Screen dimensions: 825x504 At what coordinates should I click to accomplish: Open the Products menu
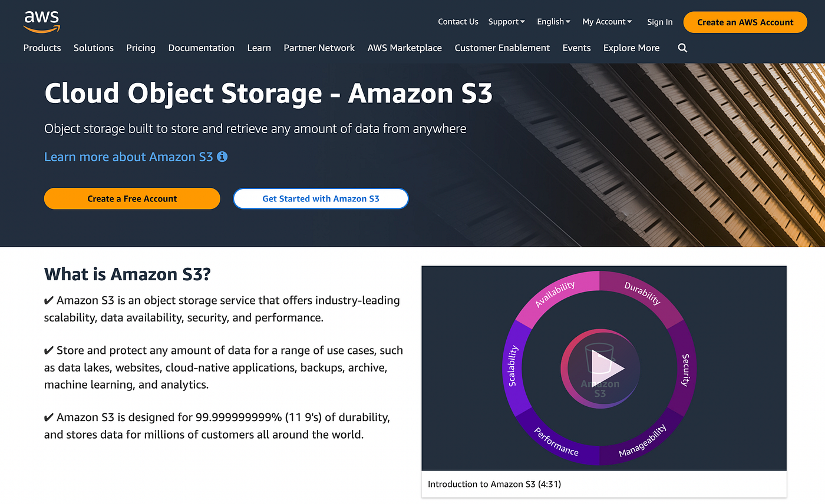pos(42,48)
